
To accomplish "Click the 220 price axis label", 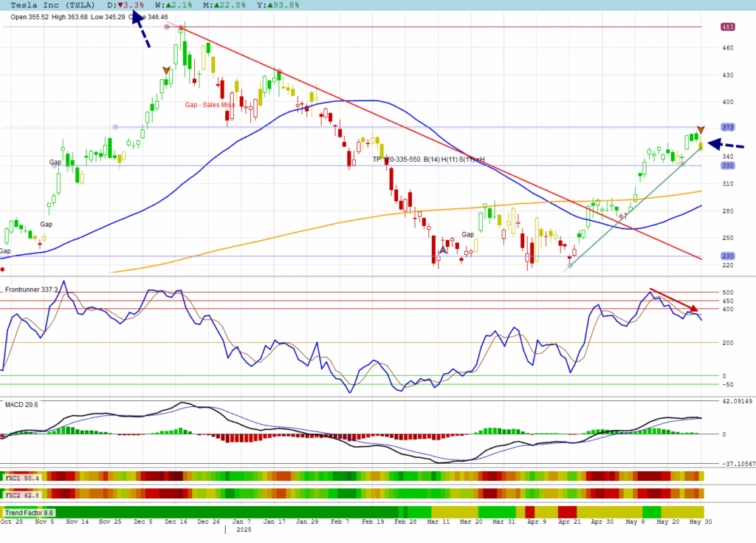I will tap(727, 265).
